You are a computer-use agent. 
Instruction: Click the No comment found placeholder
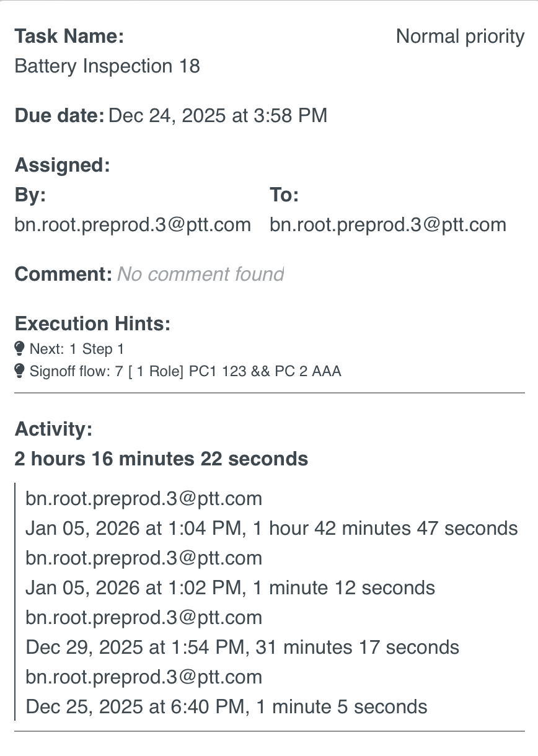[x=200, y=274]
